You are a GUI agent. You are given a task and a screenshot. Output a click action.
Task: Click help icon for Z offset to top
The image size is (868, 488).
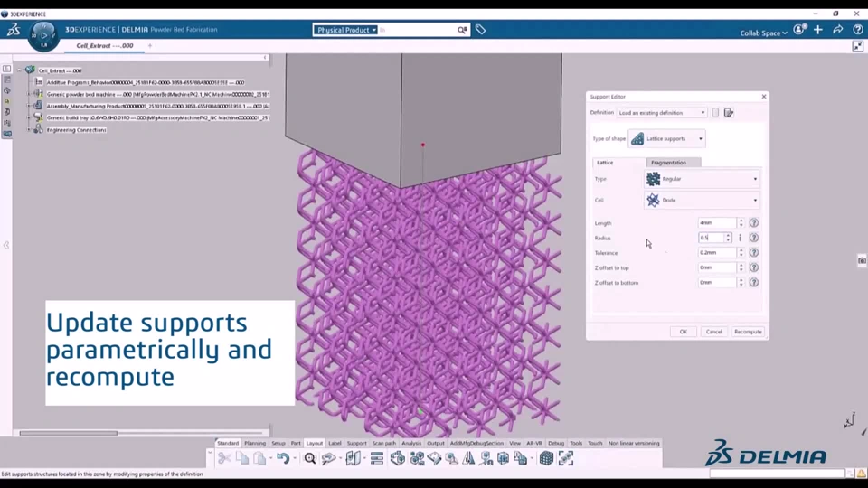(754, 267)
